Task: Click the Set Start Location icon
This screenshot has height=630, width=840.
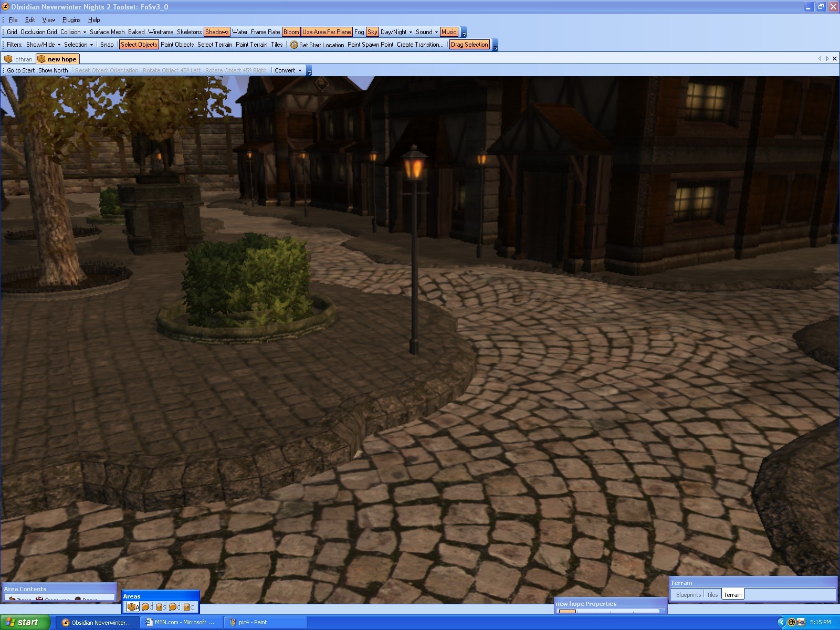Action: pyautogui.click(x=294, y=45)
